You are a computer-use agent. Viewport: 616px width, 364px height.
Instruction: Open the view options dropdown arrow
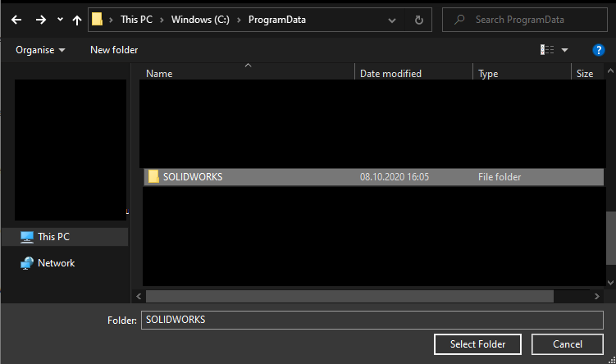564,50
